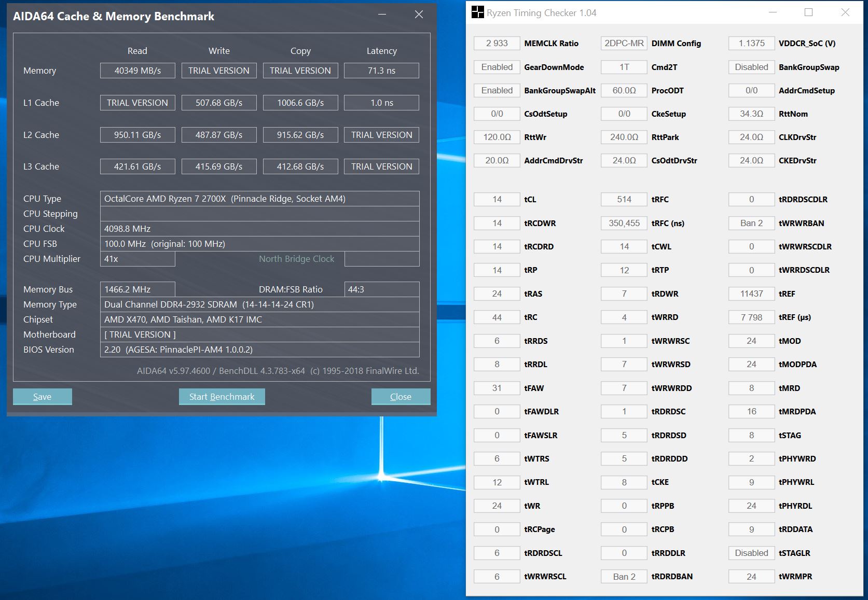Click the CPU Type field showing Ryzen 7 2700X
Viewport: 868px width, 600px height.
click(x=259, y=199)
